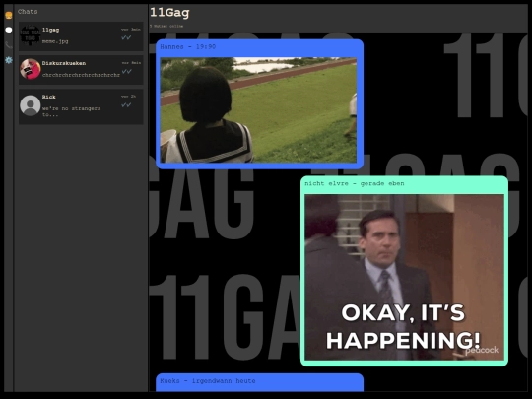Click the 'we're no strangers to...' preview
This screenshot has height=399, width=532.
click(x=71, y=111)
